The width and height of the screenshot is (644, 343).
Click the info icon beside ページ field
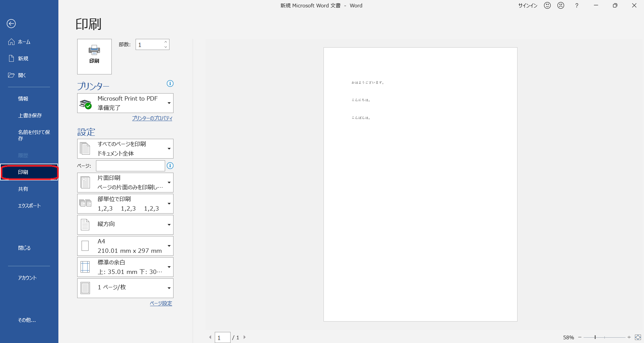pyautogui.click(x=170, y=166)
